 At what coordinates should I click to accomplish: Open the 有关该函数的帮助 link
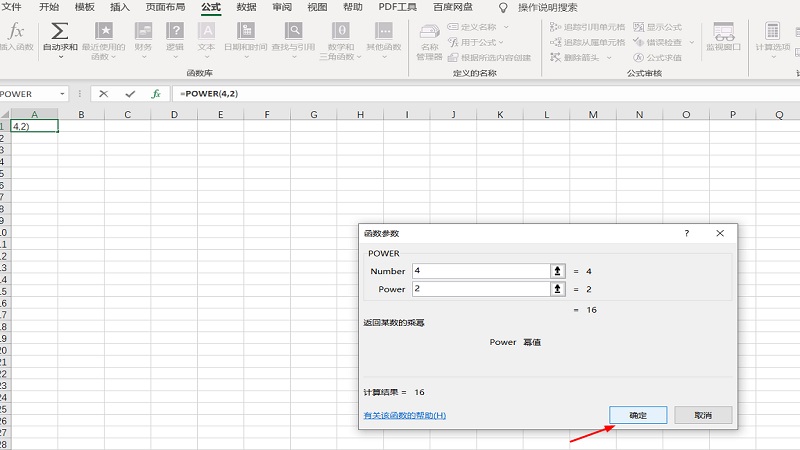pos(404,415)
